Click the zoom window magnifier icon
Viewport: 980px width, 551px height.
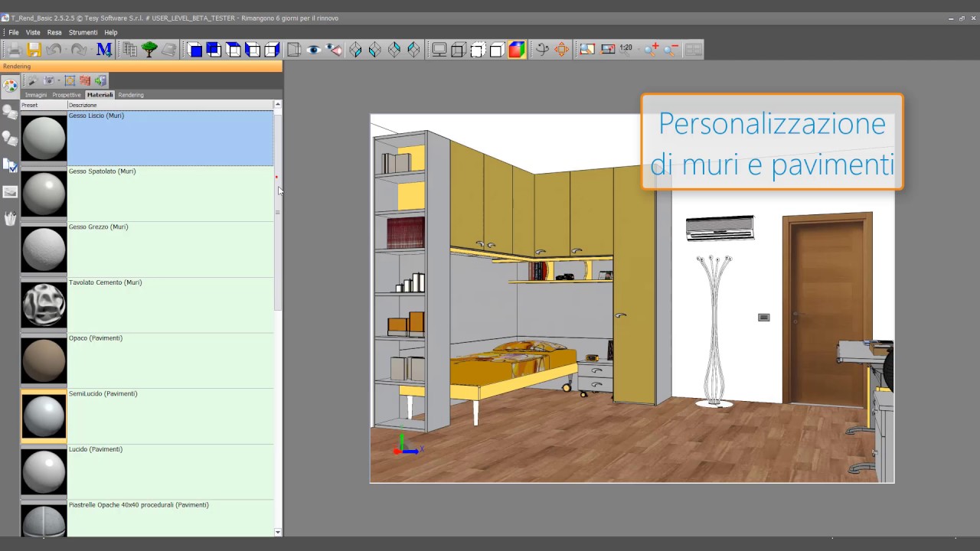587,50
